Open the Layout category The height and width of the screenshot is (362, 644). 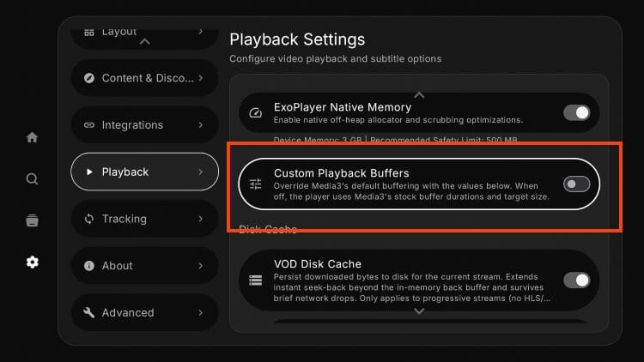[x=144, y=36]
